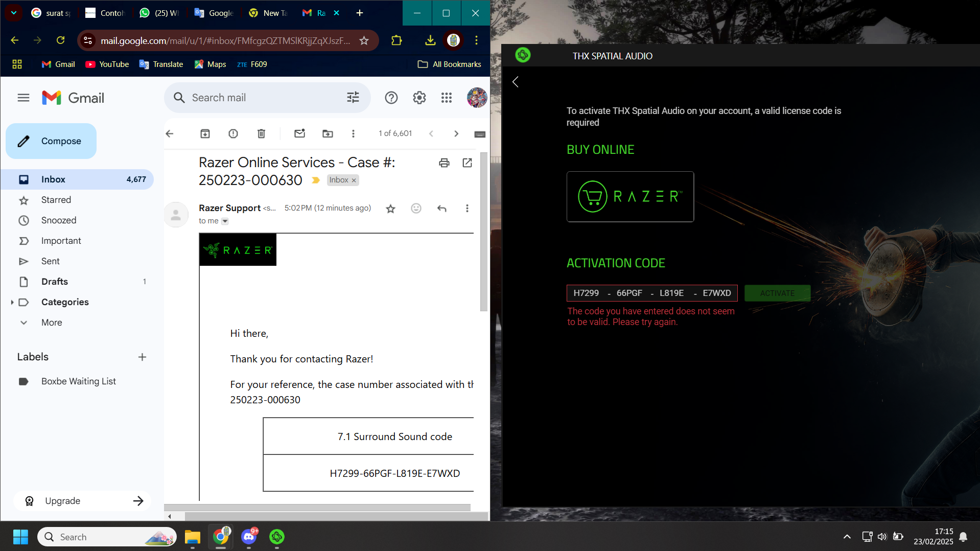
Task: Create a new label with plus icon
Action: [142, 357]
